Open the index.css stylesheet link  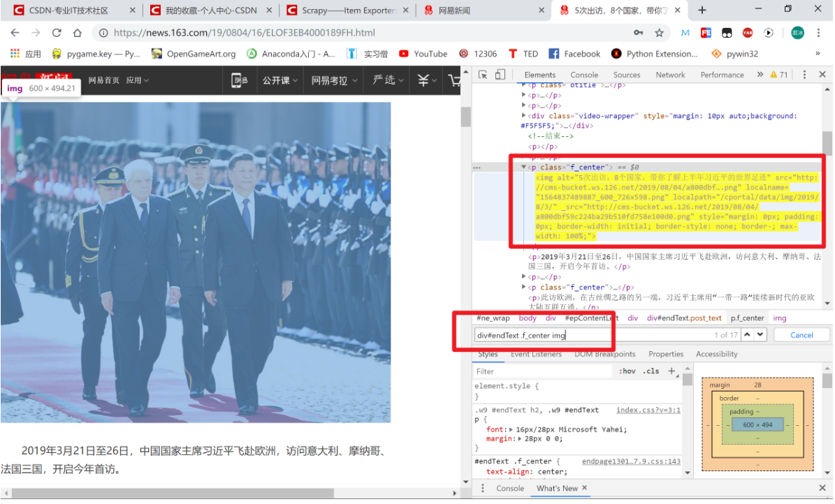click(648, 410)
